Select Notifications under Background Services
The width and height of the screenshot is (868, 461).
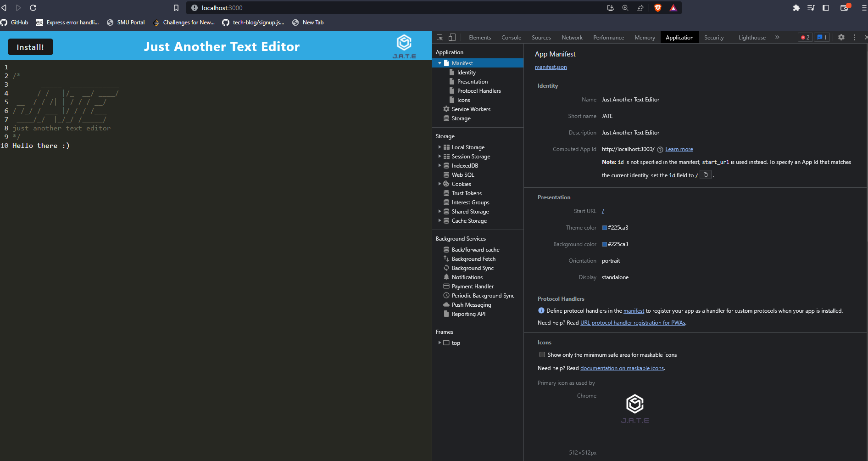[467, 277]
